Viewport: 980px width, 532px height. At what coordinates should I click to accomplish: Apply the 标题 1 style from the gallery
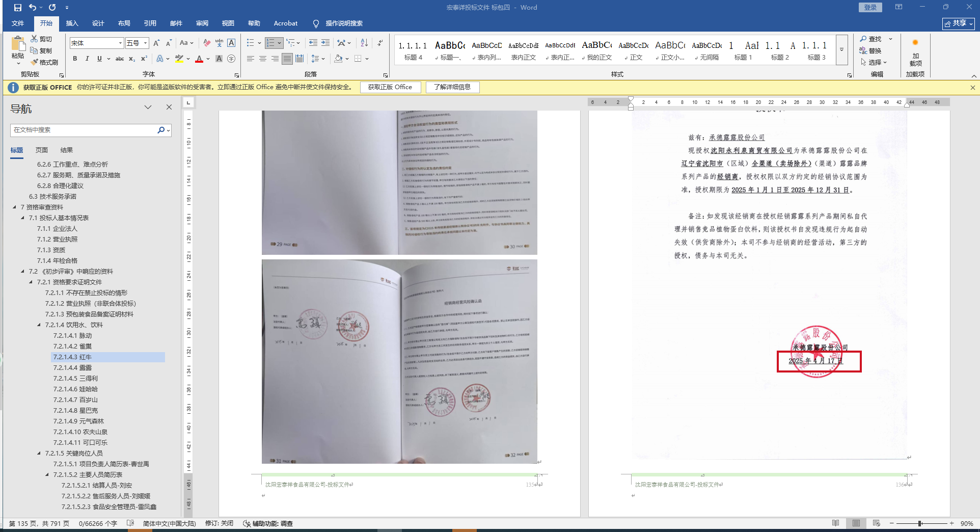[x=743, y=50]
